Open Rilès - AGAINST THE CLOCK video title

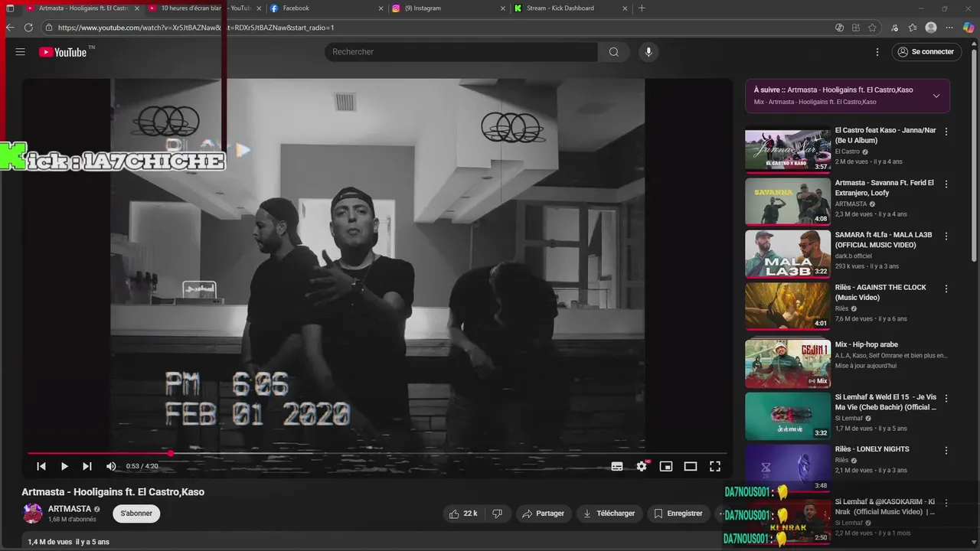pyautogui.click(x=880, y=292)
